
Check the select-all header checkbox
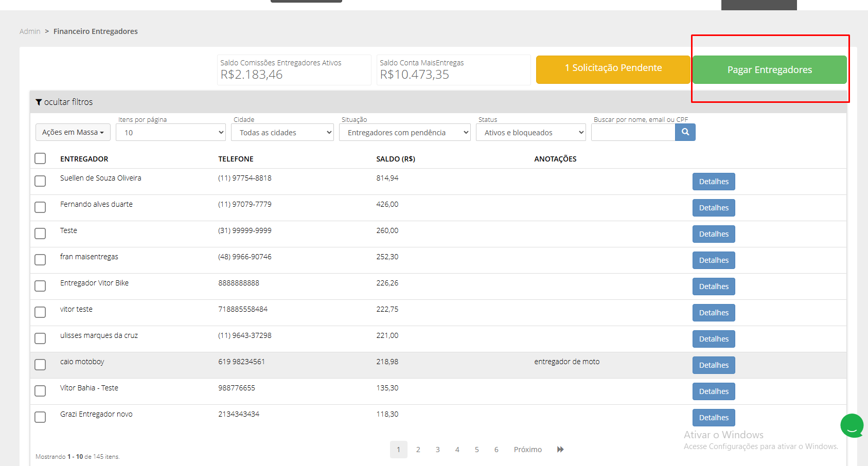pos(40,158)
